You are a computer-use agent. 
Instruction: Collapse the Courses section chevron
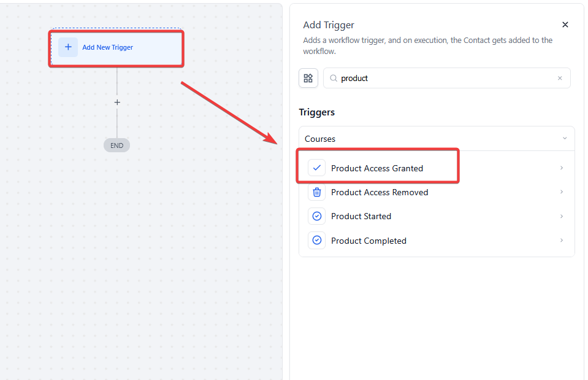point(565,139)
